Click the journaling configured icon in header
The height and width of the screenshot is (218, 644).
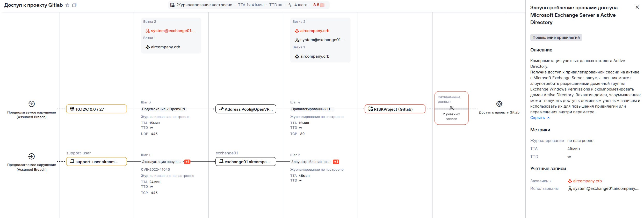click(x=172, y=5)
